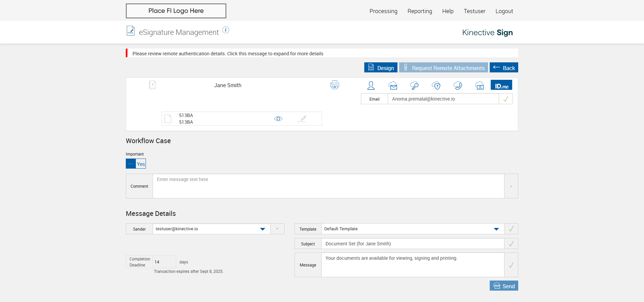Click the Design button

tap(381, 68)
